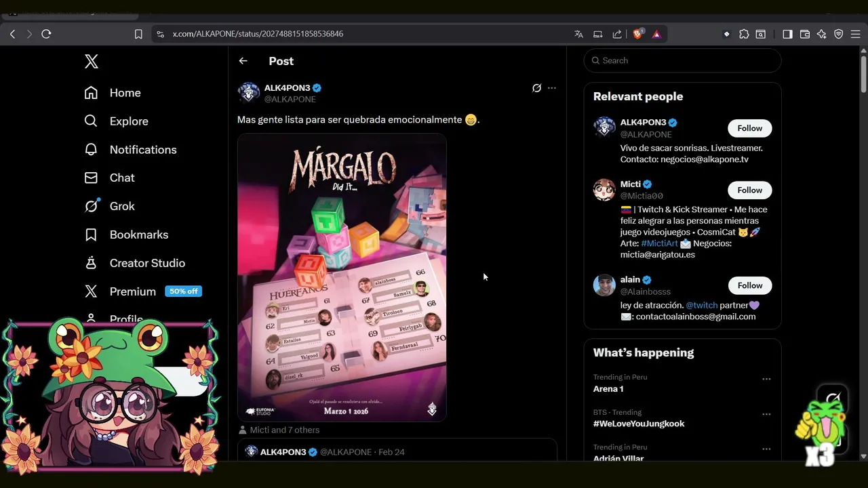The height and width of the screenshot is (488, 868).
Task: Open Explore in X sidebar
Action: pyautogui.click(x=116, y=121)
